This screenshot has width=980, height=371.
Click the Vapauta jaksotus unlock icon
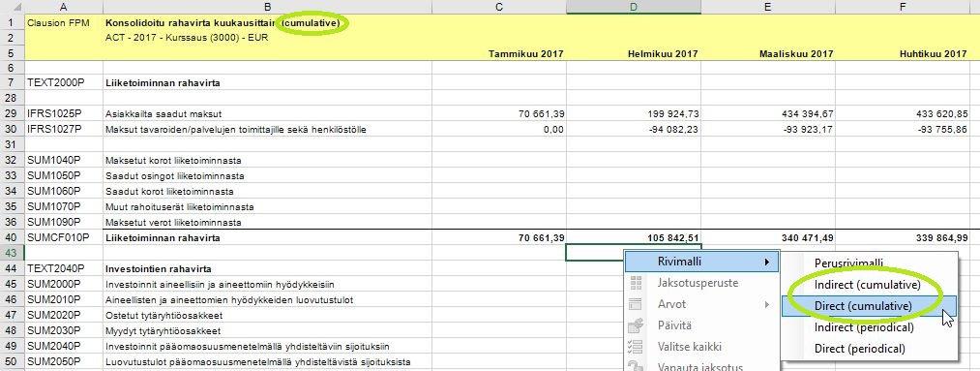[x=636, y=366]
